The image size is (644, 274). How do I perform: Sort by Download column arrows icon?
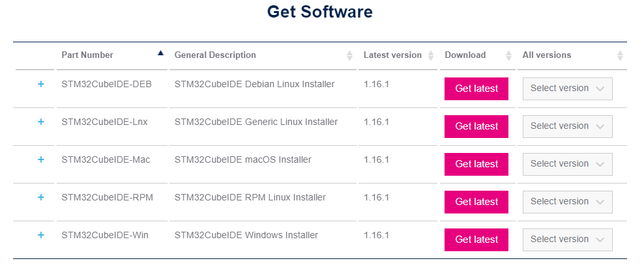[508, 55]
